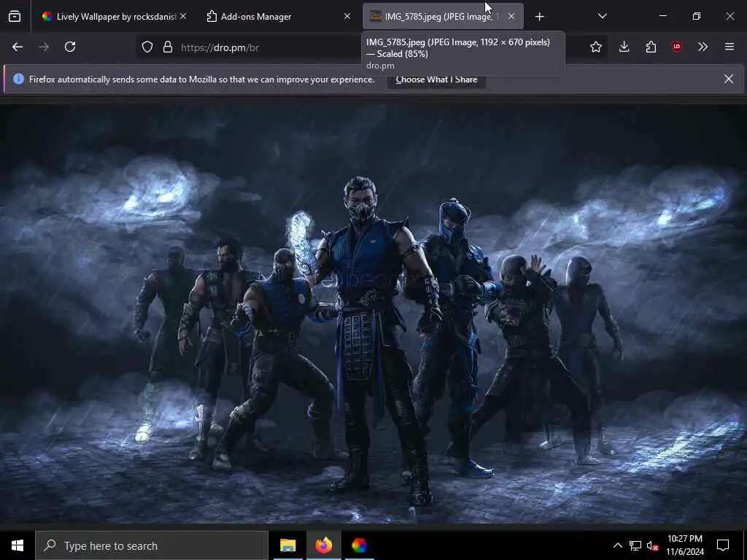Screen dimensions: 747x560
Task: Expand the list all tabs chevron
Action: point(602,16)
